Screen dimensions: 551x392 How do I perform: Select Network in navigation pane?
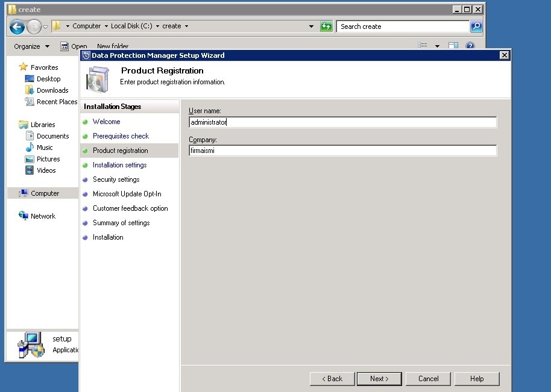(x=43, y=216)
